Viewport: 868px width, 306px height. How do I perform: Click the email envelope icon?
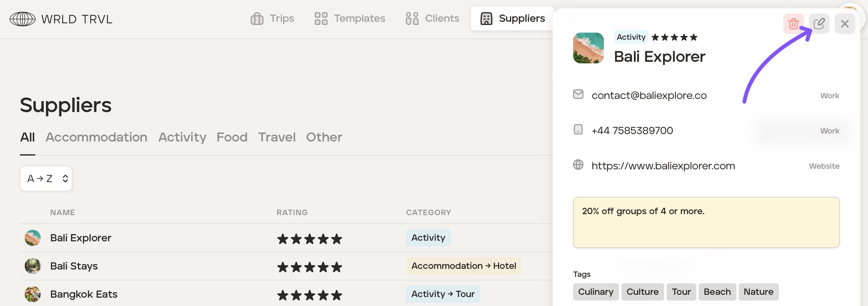pyautogui.click(x=578, y=94)
